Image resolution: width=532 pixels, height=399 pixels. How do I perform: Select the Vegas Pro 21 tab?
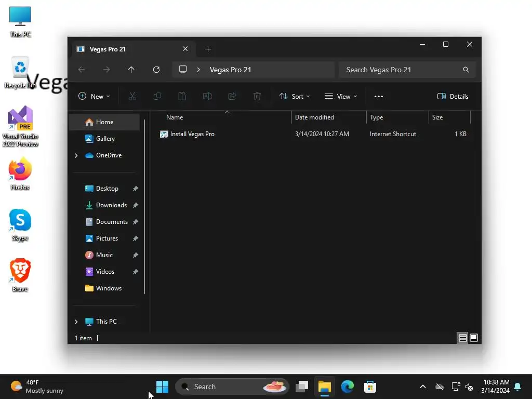pyautogui.click(x=132, y=49)
